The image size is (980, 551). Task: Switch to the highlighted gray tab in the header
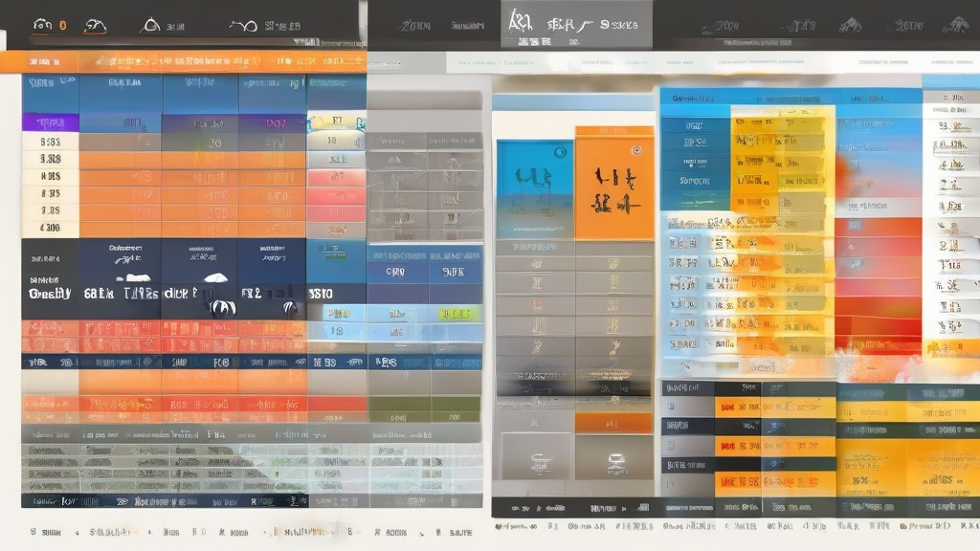pos(575,25)
